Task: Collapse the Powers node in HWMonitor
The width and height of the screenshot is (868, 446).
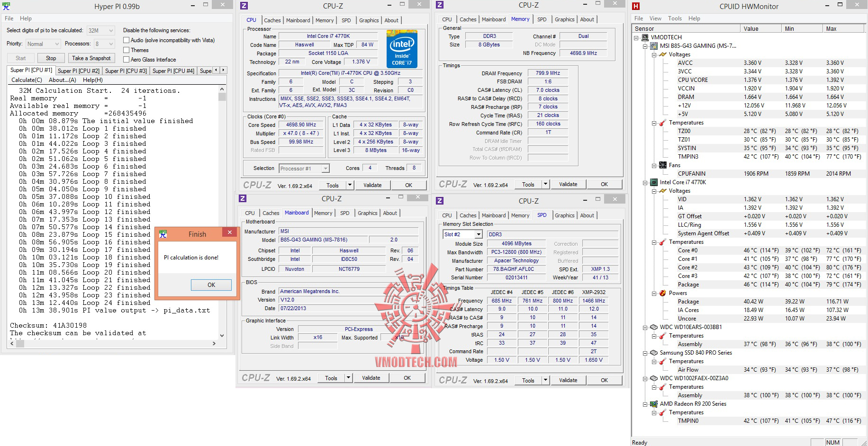Action: tap(654, 293)
